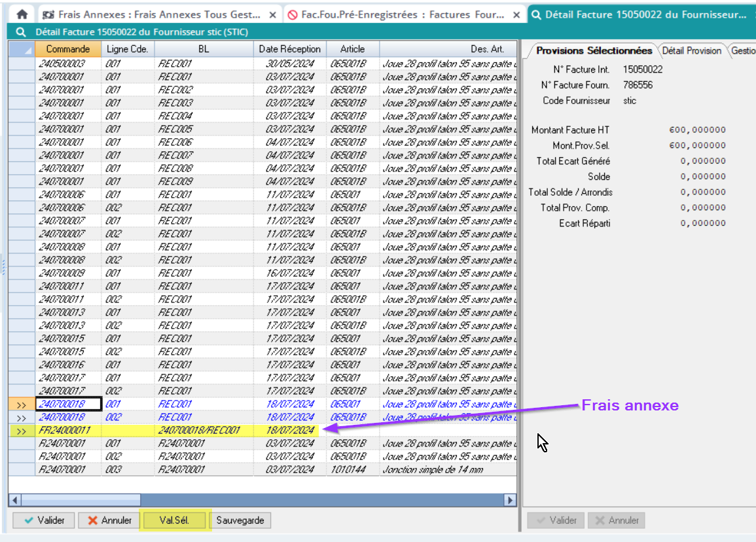Click the Date Réception column header
The image size is (756, 542).
tap(289, 49)
